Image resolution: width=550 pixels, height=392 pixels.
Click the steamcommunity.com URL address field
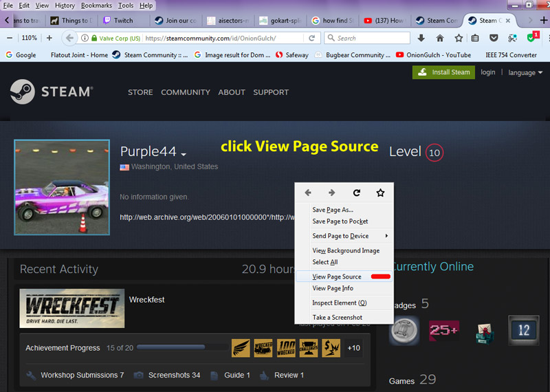(210, 38)
